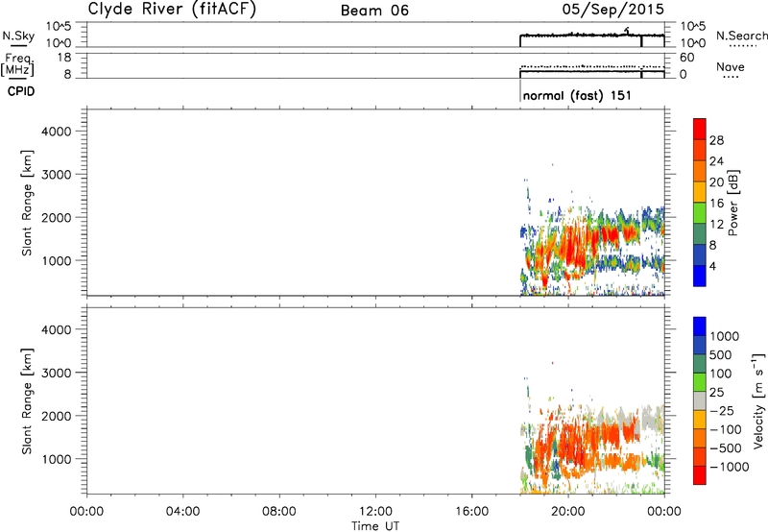Click the red high-power backscatter near 20:00 in power panel

[x=574, y=248]
